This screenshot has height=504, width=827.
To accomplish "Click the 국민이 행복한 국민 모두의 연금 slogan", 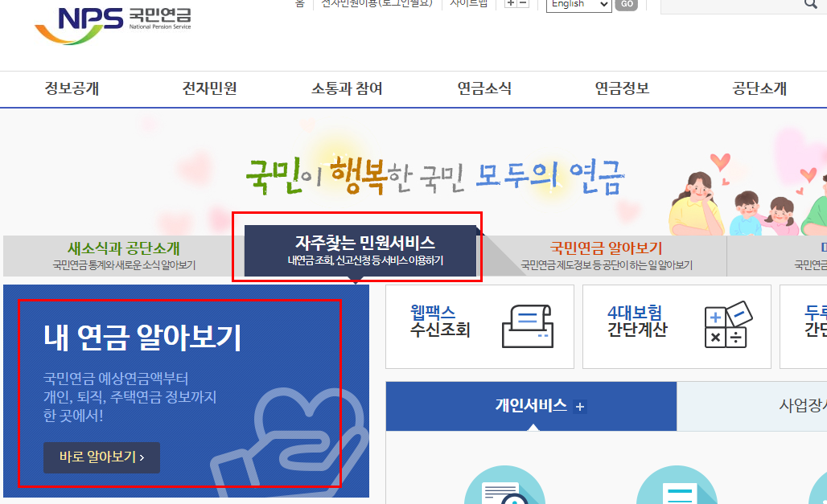I will coord(436,175).
